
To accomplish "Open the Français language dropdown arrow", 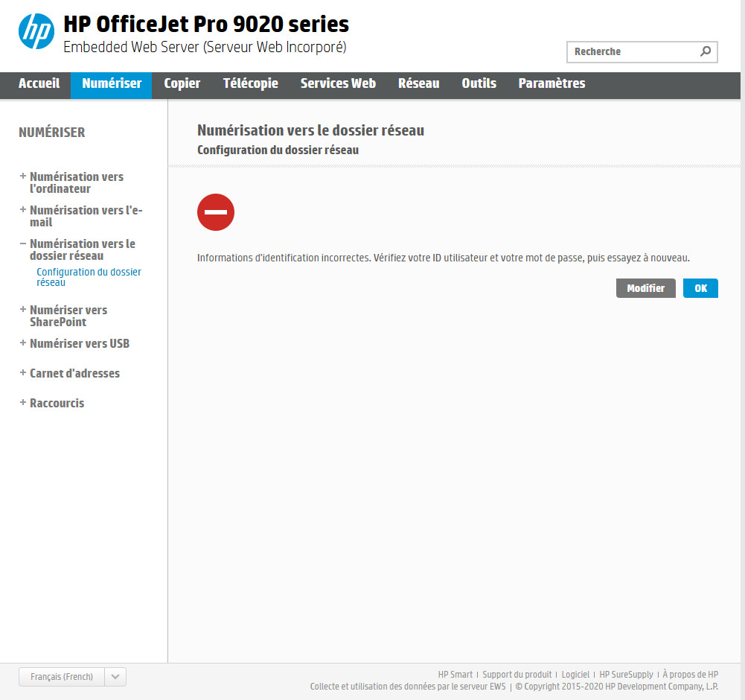I will pos(115,677).
